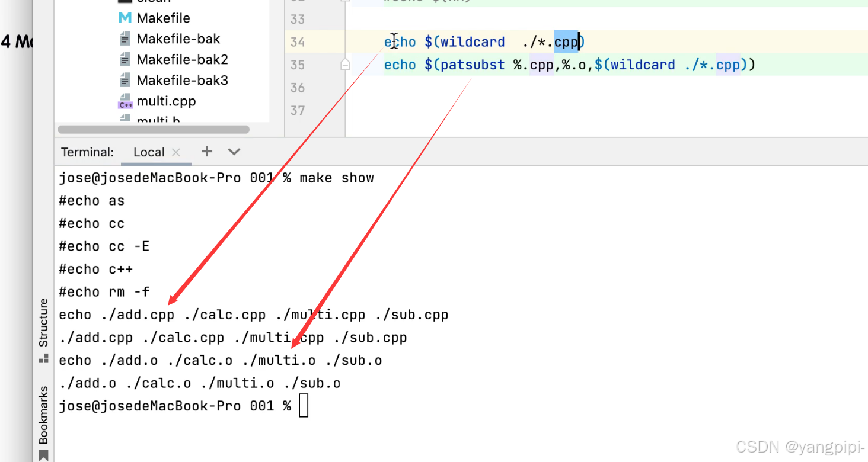The width and height of the screenshot is (868, 462).
Task: Click the Makefile-bak text file icon
Action: click(x=125, y=39)
